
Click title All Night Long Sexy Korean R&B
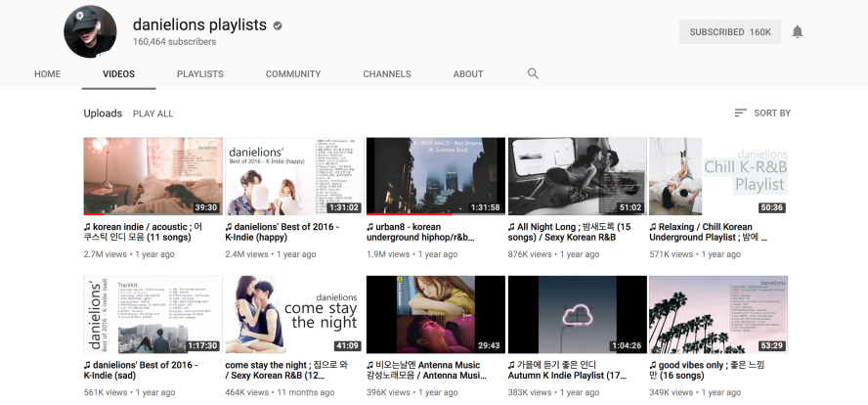(x=570, y=232)
